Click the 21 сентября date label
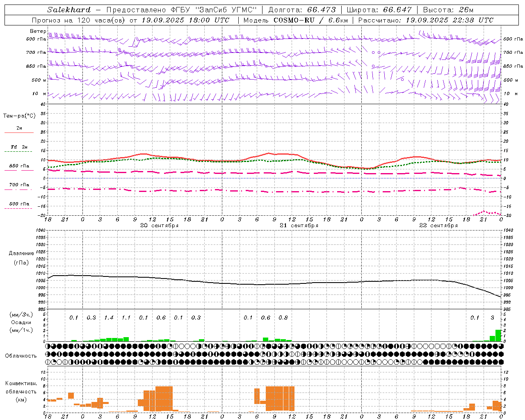 pos(299,226)
